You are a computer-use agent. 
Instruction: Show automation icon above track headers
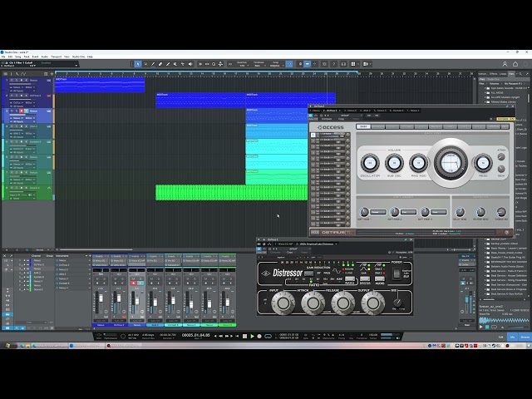click(x=23, y=74)
